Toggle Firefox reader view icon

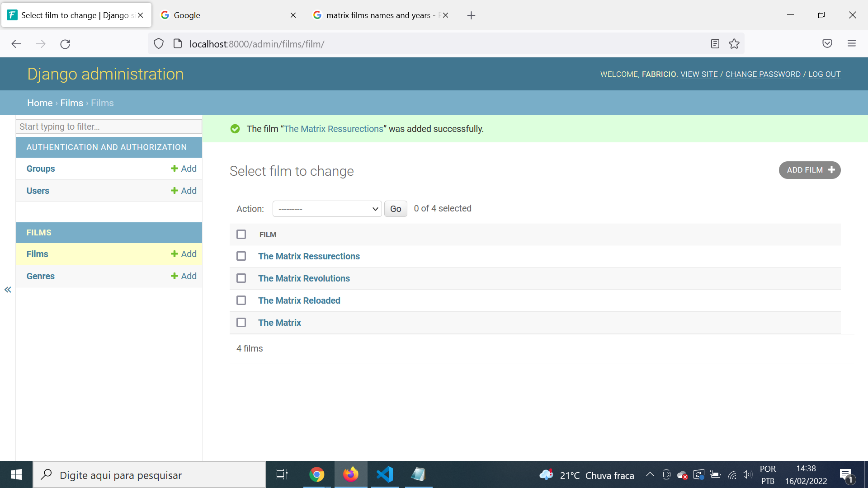pos(715,44)
